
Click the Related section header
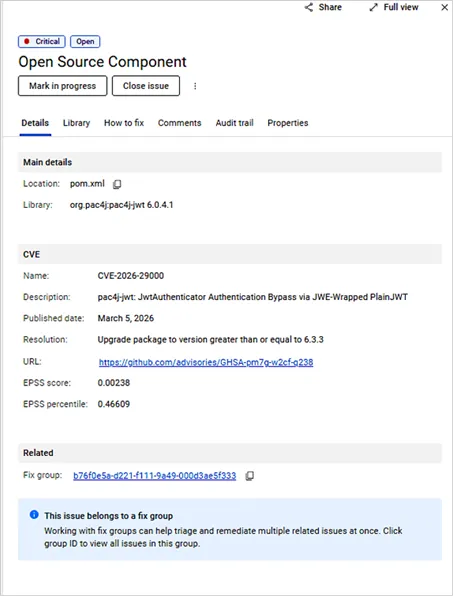click(x=230, y=453)
